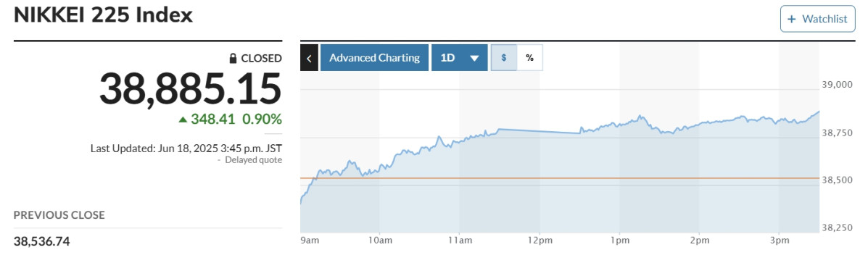Screen dimensions: 868x263
Task: Click the 9am time axis label
Action: (310, 241)
